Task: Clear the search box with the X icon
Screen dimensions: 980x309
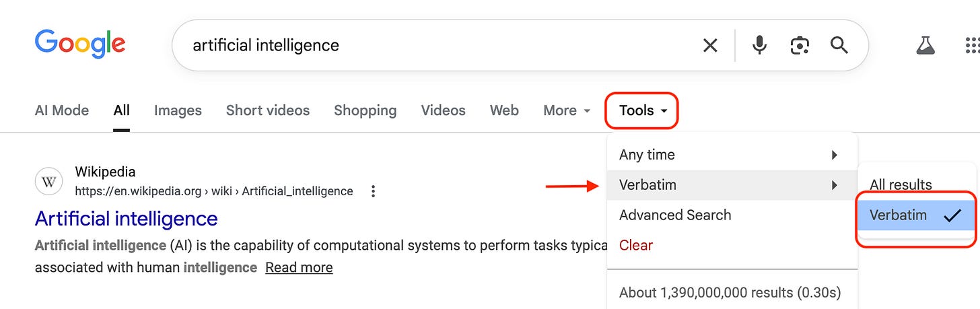Action: coord(710,45)
